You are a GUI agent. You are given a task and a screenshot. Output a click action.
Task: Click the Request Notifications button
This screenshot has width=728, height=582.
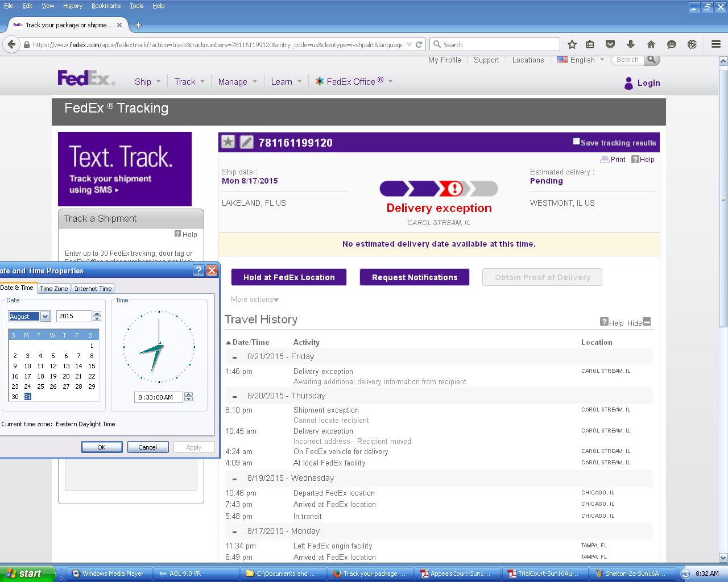point(415,277)
